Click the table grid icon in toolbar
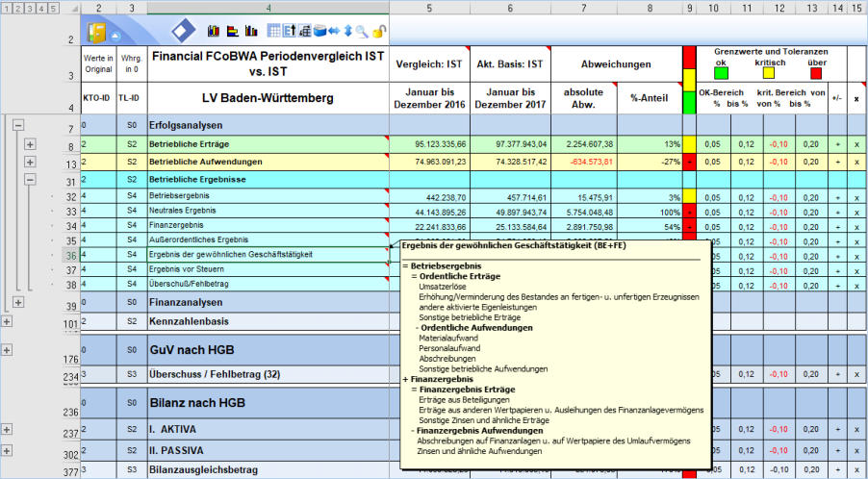Viewport: 868px width, 479px height. click(x=274, y=31)
